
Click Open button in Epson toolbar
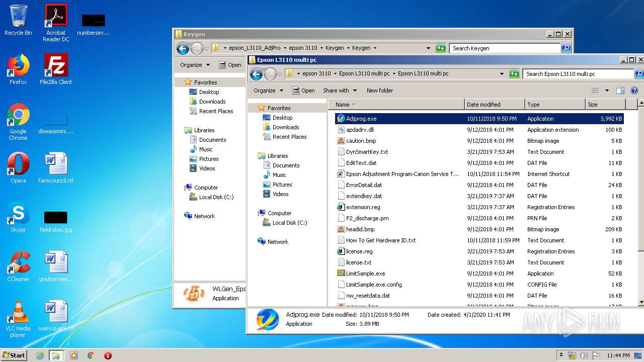click(x=303, y=90)
